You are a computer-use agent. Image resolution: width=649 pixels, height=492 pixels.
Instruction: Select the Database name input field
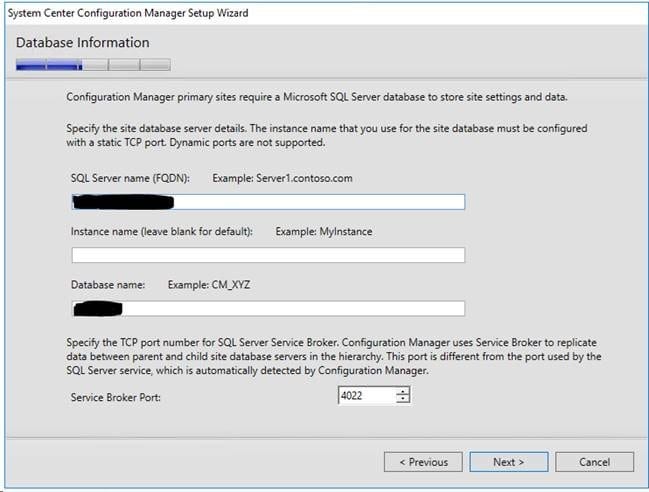pos(268,309)
